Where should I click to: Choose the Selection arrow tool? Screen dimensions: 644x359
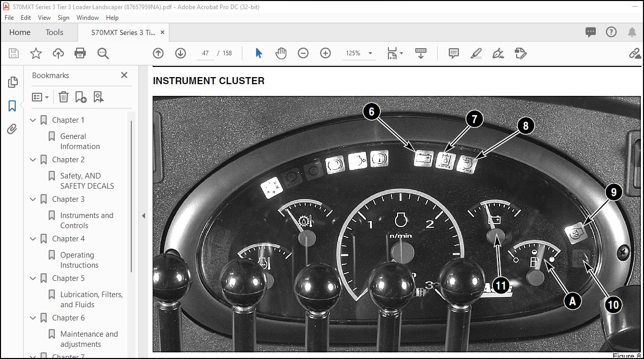[259, 53]
